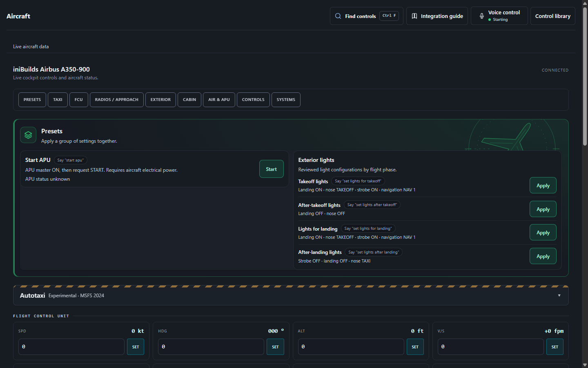Click the 'Ctrl F' shortcut badge
Image resolution: width=588 pixels, height=368 pixels.
(x=389, y=16)
